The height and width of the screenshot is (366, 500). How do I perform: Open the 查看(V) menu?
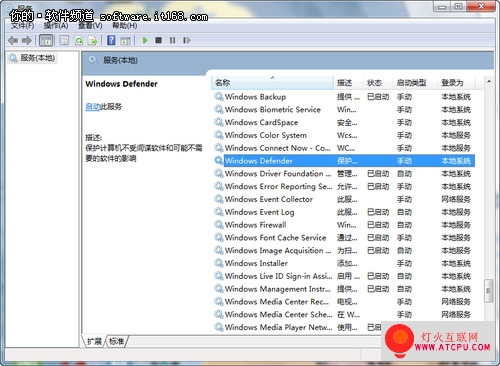(x=90, y=26)
